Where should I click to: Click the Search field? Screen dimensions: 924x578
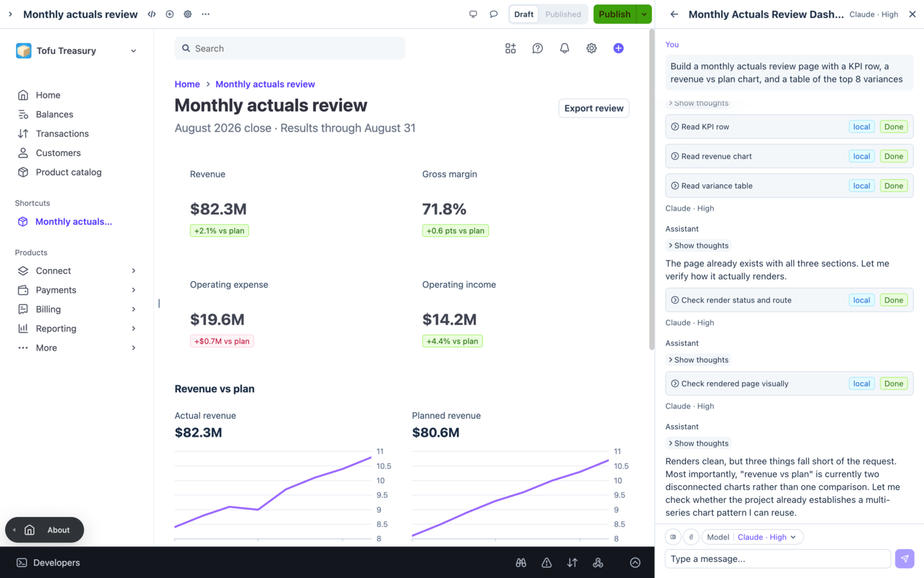(290, 48)
